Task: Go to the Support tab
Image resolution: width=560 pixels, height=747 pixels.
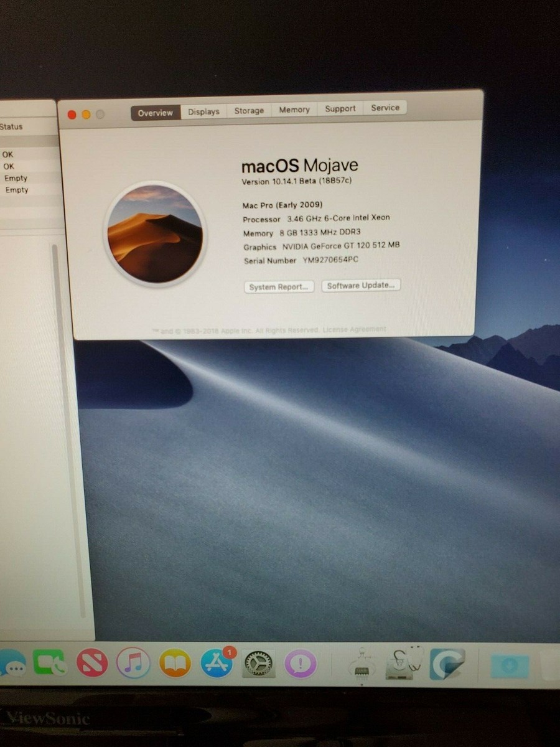Action: click(x=340, y=108)
